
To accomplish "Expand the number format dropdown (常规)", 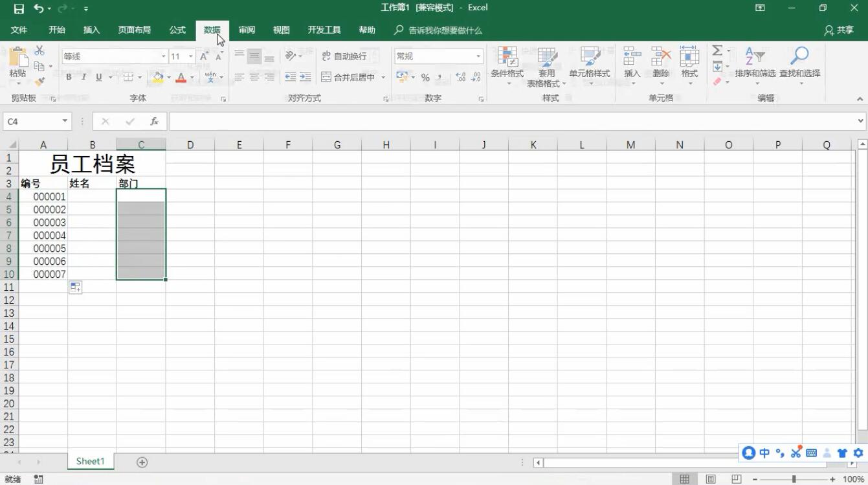I will click(478, 56).
